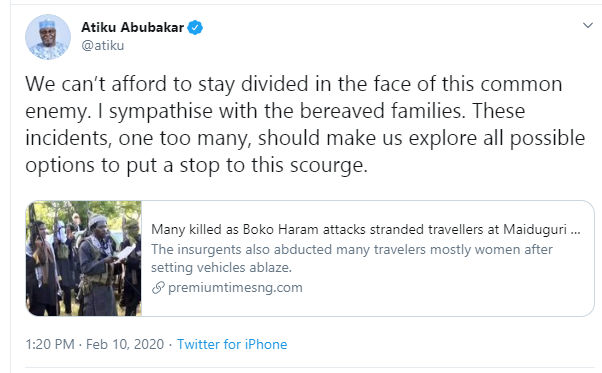This screenshot has height=373, width=602.
Task: Open the Atiku Abubakar display name
Action: click(132, 28)
